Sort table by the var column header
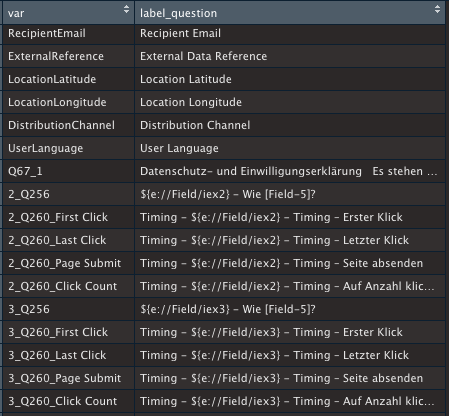The width and height of the screenshot is (449, 416). tap(69, 13)
